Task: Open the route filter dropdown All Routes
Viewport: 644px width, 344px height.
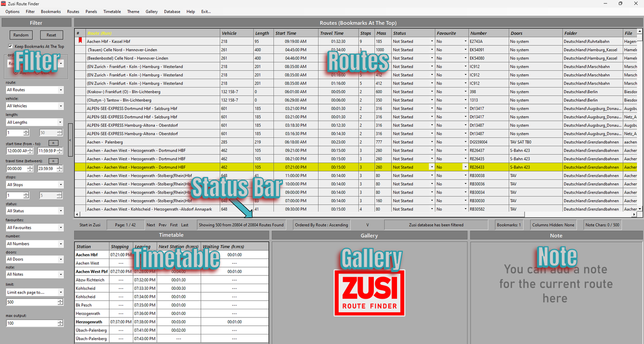Action: tap(35, 90)
